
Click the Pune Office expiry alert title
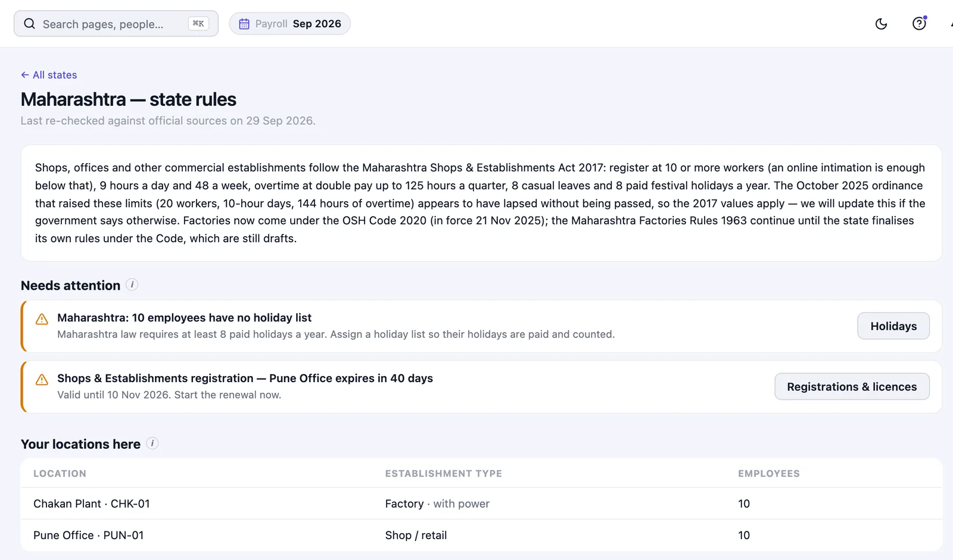point(245,378)
